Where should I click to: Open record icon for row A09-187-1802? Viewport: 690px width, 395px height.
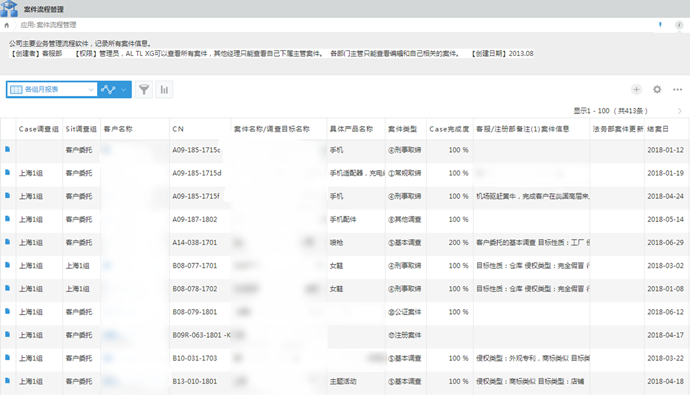(x=7, y=219)
